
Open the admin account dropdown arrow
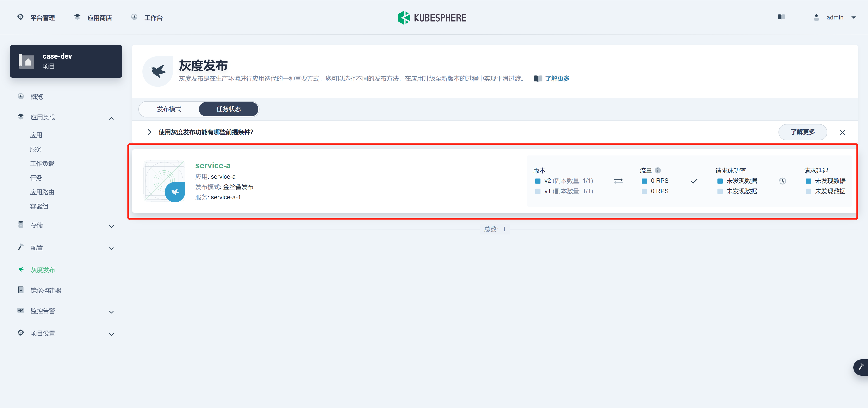854,17
